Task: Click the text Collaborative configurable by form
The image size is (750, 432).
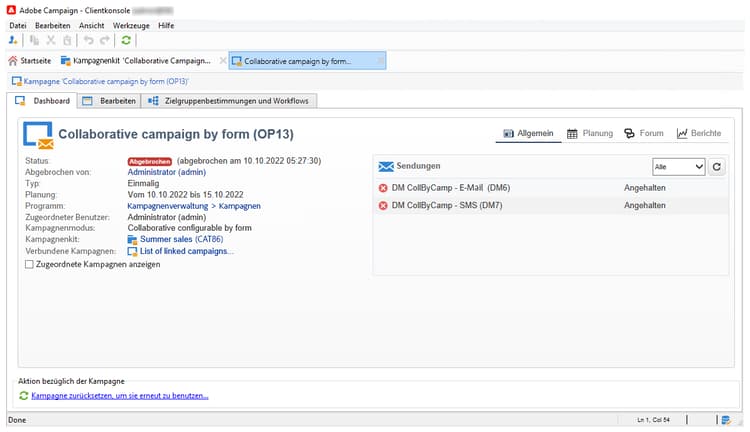Action: [189, 228]
